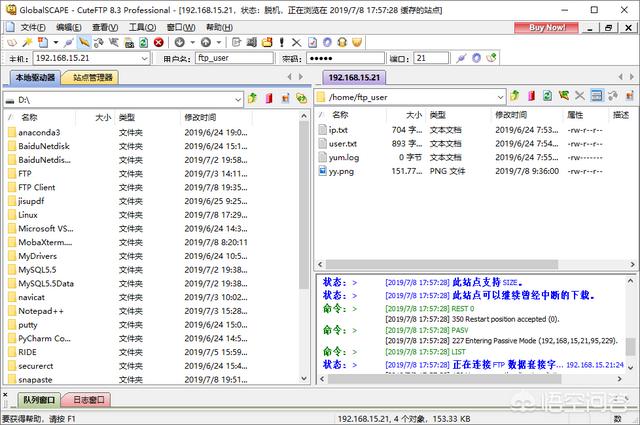This screenshot has height=425, width=640.
Task: Click the port field showing 21
Action: point(431,58)
